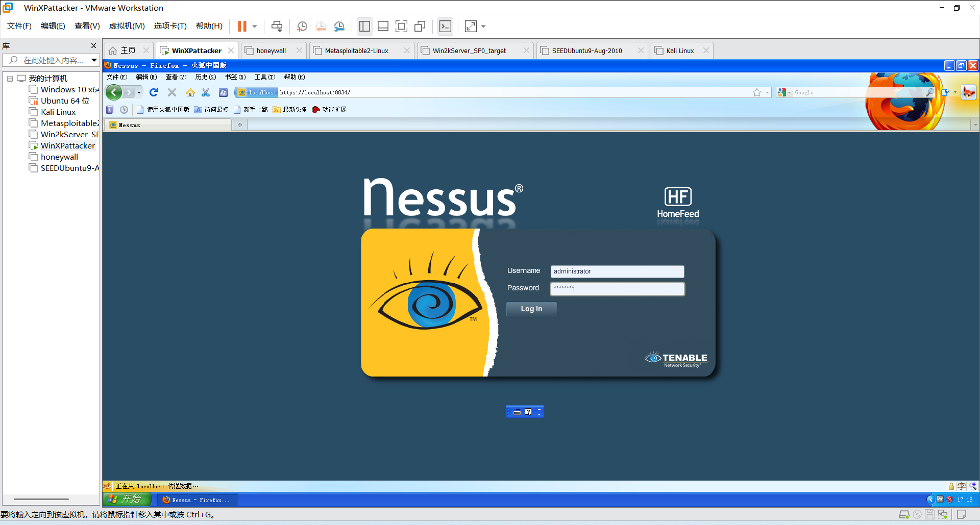Expand hidden system tray icons arrow

tap(930, 499)
